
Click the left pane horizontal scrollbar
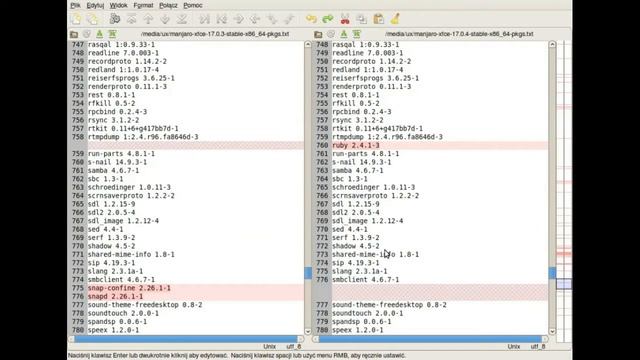[x=186, y=339]
